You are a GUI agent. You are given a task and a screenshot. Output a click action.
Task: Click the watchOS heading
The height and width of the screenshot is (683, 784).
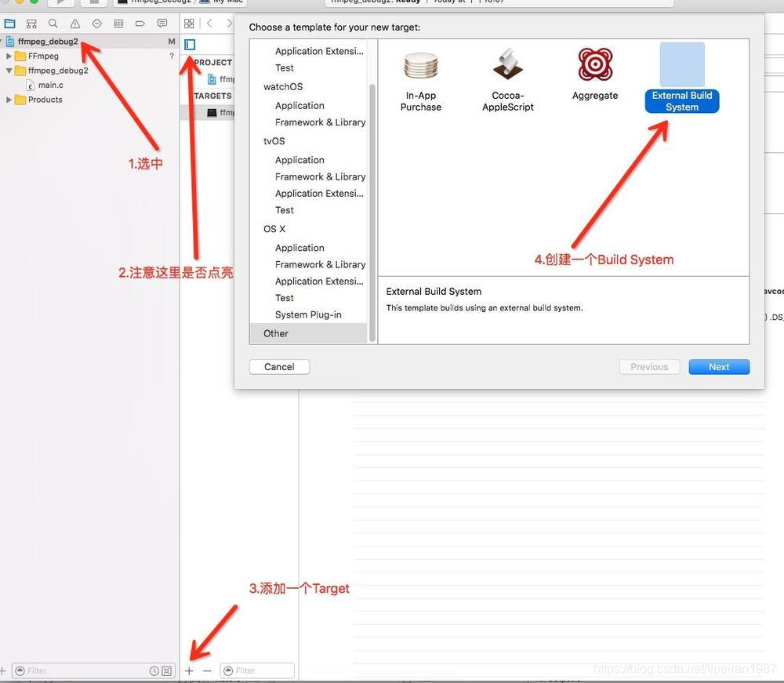pos(283,86)
